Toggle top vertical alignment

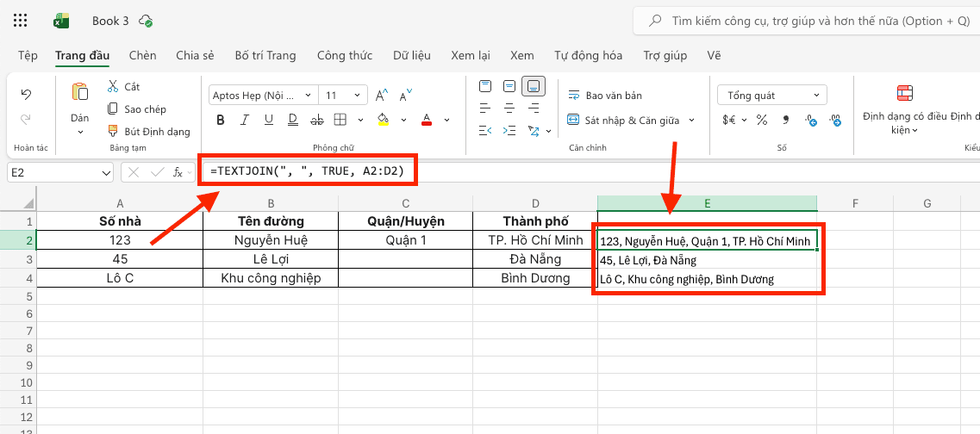[485, 85]
